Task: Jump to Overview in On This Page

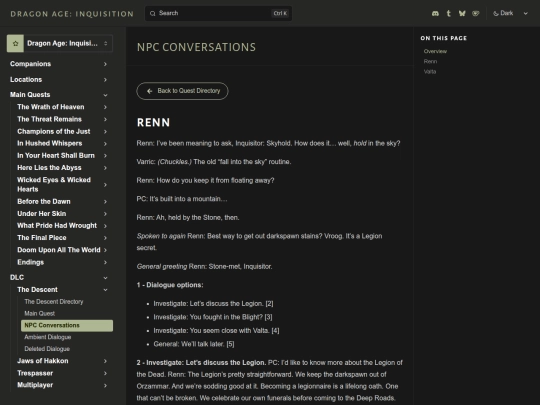Action: pos(435,51)
